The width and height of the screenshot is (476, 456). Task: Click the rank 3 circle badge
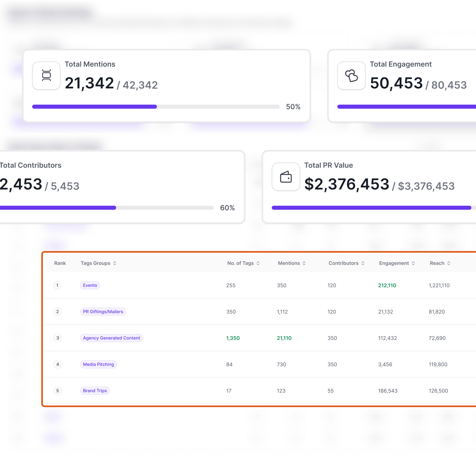(x=58, y=338)
